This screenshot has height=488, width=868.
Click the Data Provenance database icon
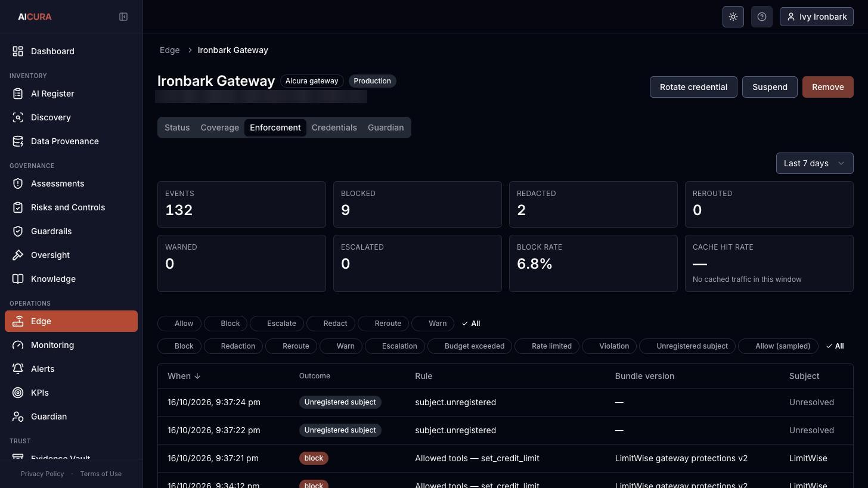pos(18,141)
